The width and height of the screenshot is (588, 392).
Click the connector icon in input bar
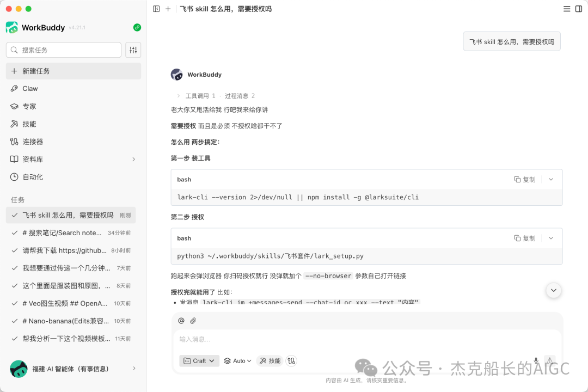pos(291,361)
